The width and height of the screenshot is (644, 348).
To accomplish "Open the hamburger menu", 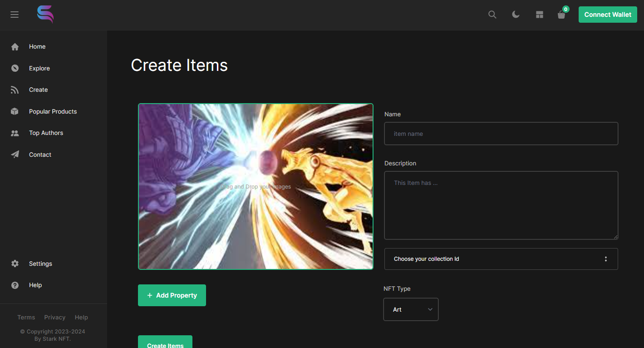I will 15,15.
